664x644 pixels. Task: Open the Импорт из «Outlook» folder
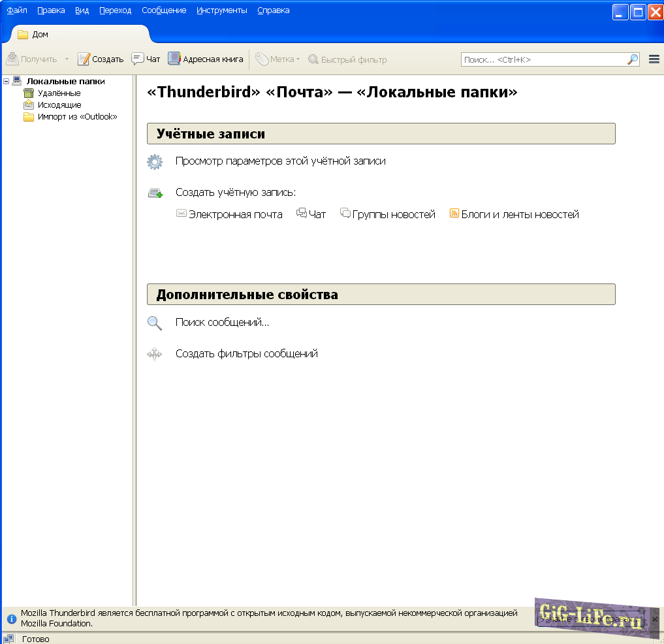(77, 117)
